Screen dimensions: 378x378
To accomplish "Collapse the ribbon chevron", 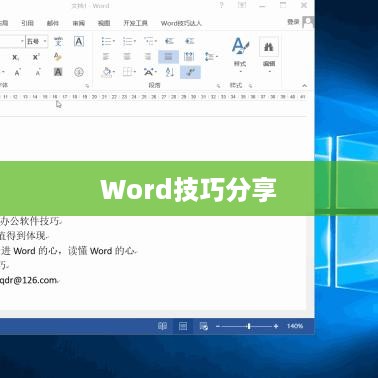I will click(x=305, y=86).
